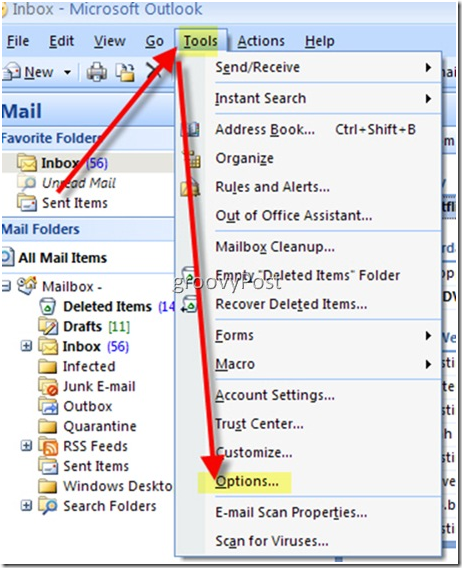The width and height of the screenshot is (462, 568).
Task: Open the Quarantine folder
Action: [100, 426]
